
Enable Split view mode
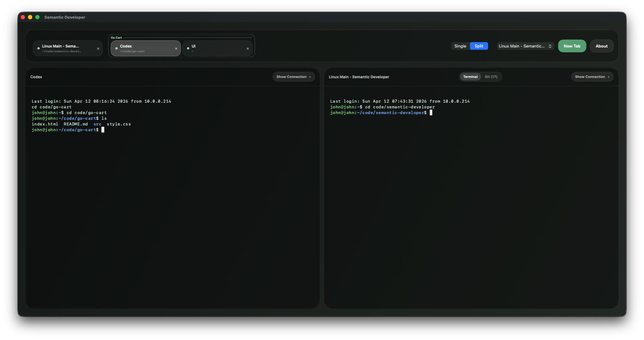click(479, 46)
